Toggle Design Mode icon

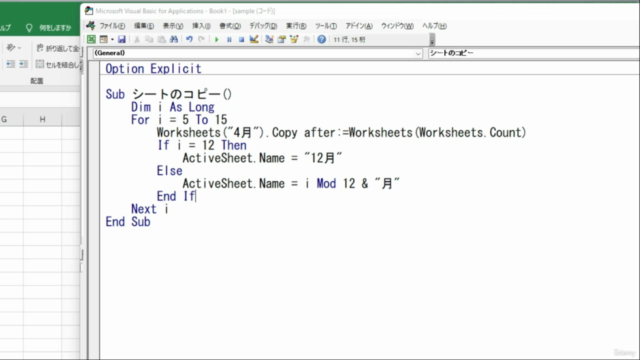pos(254,39)
